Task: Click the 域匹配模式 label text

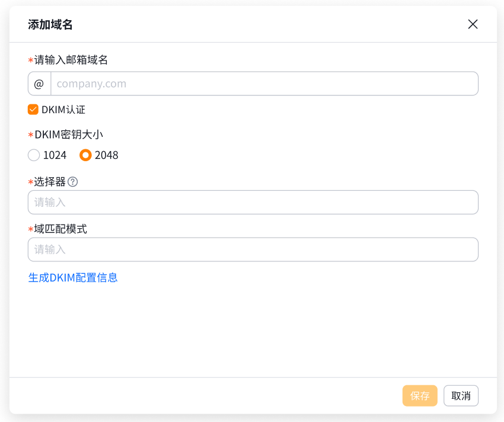Action: 60,229
